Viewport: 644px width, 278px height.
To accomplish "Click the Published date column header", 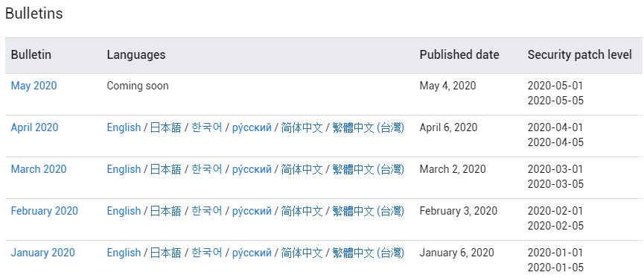I will pyautogui.click(x=459, y=54).
